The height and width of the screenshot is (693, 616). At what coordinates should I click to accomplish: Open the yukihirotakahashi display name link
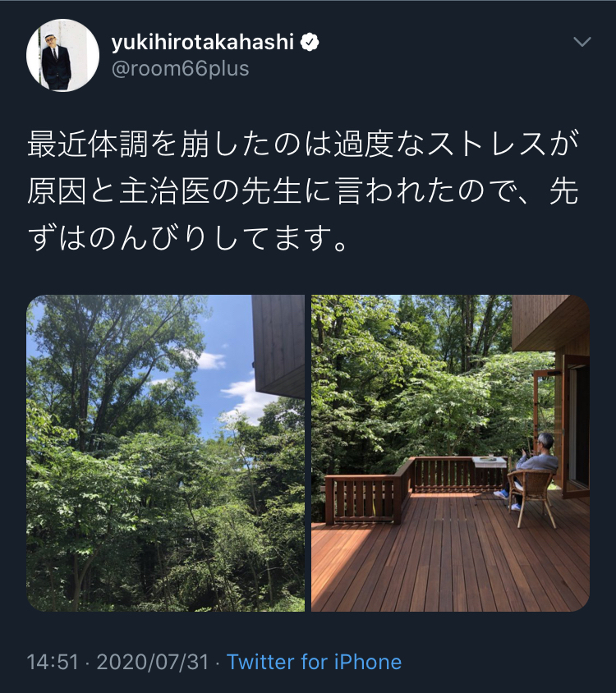point(203,43)
